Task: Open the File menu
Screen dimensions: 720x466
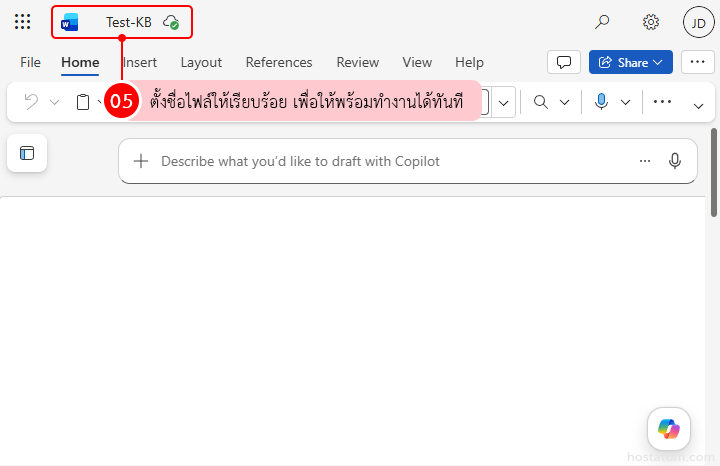Action: 30,62
